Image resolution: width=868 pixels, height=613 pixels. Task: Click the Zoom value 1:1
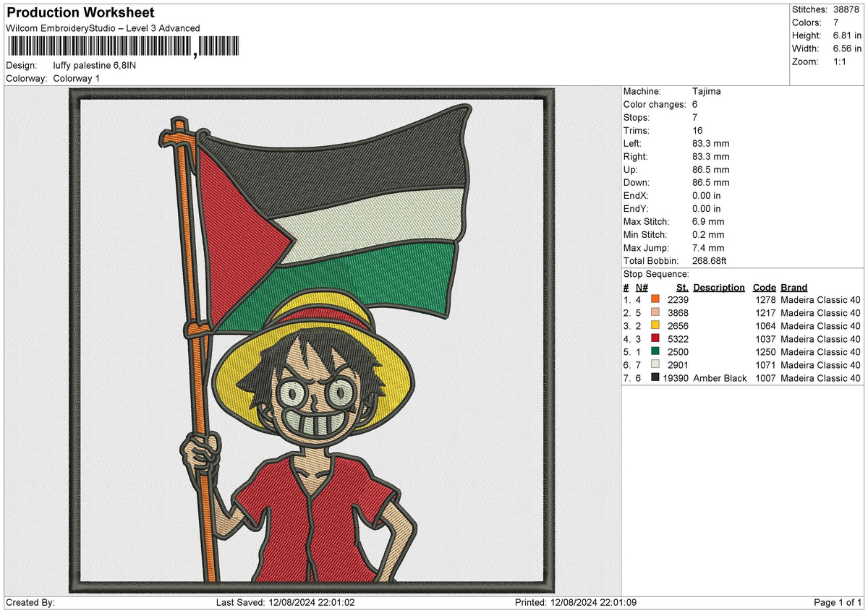[x=841, y=61]
